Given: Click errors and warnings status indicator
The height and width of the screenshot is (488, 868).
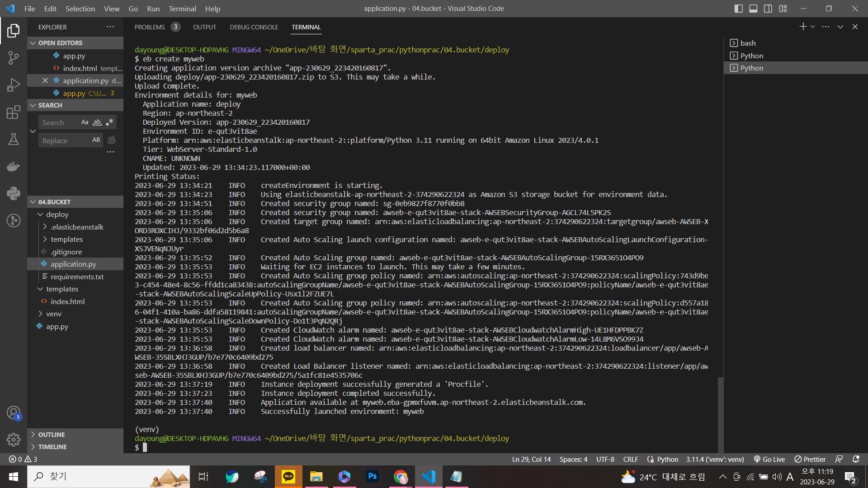Looking at the screenshot, I should tap(23, 459).
